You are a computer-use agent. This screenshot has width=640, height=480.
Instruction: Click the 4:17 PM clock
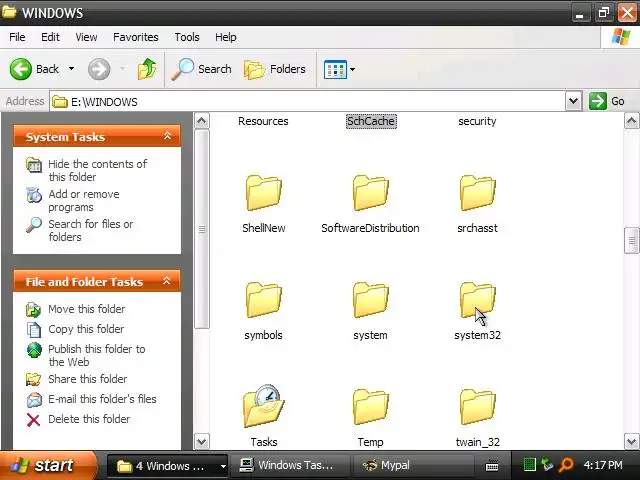click(x=603, y=465)
